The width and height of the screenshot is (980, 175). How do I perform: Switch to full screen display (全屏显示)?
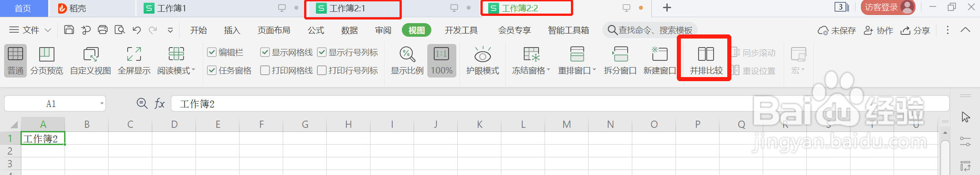(134, 61)
